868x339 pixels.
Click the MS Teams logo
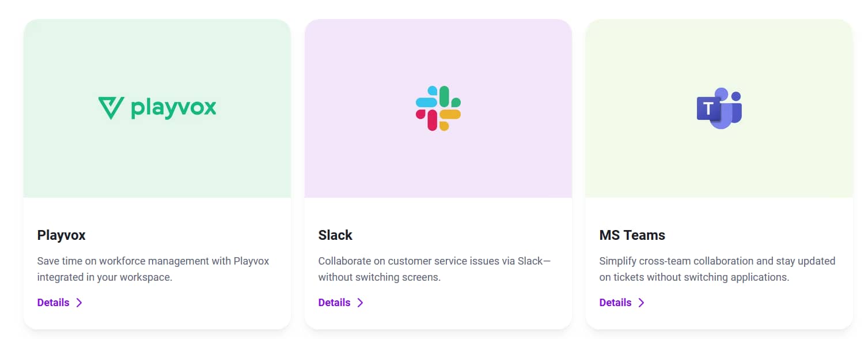coord(718,107)
